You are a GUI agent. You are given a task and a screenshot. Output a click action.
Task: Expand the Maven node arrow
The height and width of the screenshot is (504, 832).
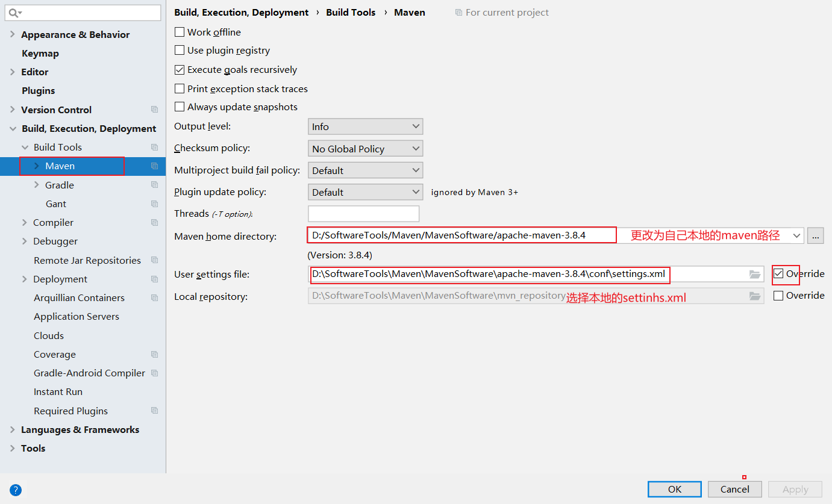pos(37,166)
